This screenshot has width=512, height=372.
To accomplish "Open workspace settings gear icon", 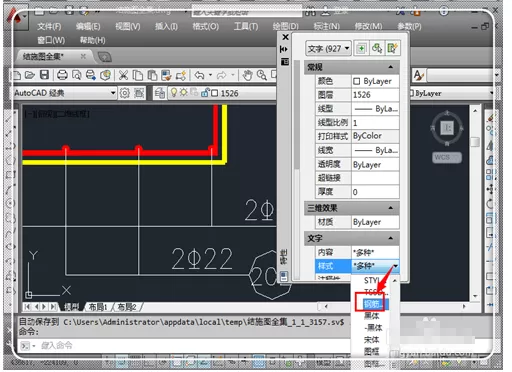I will pos(125,93).
